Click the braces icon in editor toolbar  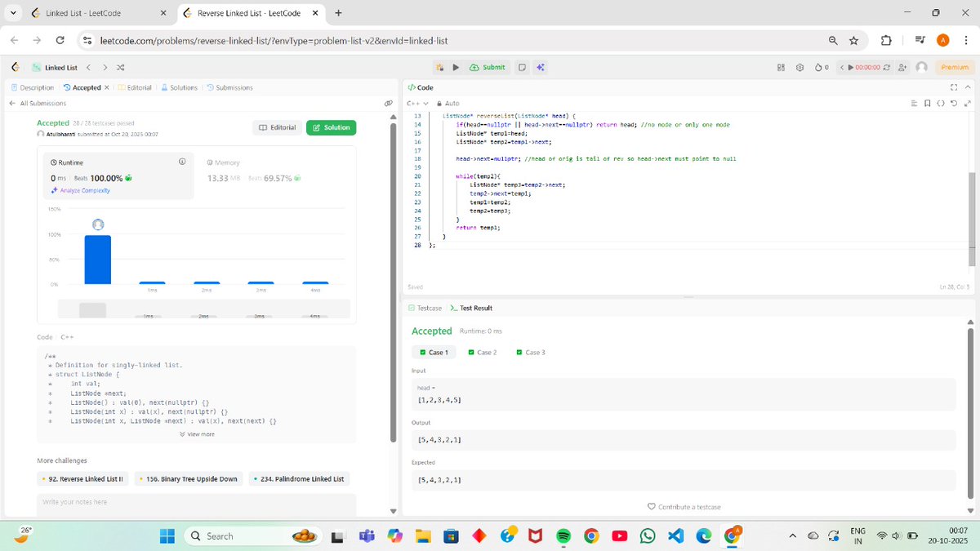(942, 104)
